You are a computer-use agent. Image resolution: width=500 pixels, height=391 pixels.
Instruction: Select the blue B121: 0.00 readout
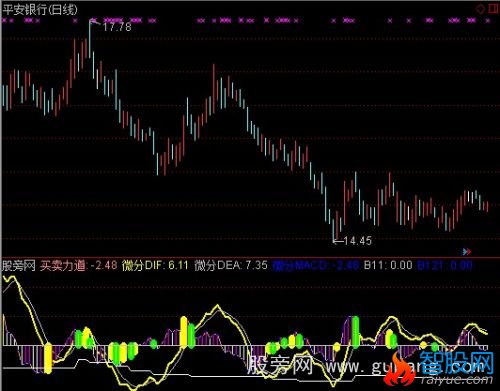click(x=445, y=266)
